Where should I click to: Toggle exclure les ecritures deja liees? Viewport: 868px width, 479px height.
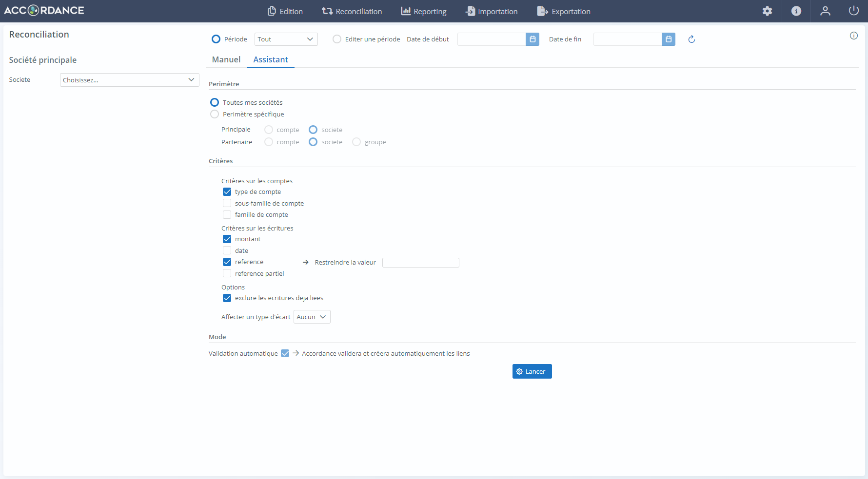pyautogui.click(x=227, y=298)
